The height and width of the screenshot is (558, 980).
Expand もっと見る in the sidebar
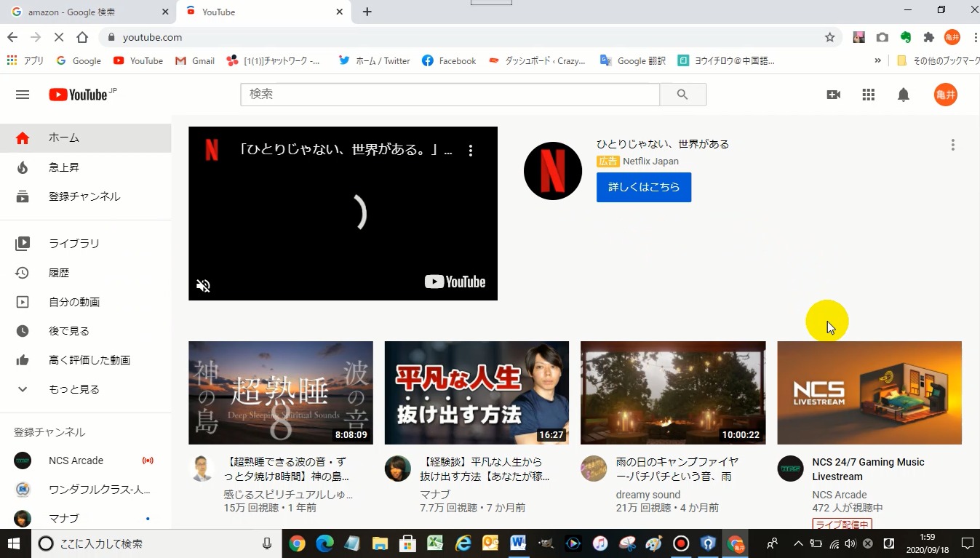coord(73,389)
